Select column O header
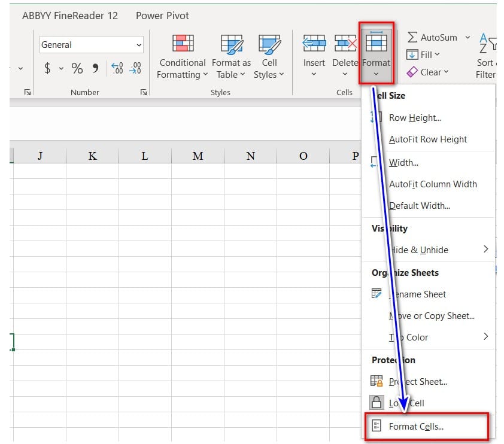Image resolution: width=504 pixels, height=444 pixels. pyautogui.click(x=303, y=156)
